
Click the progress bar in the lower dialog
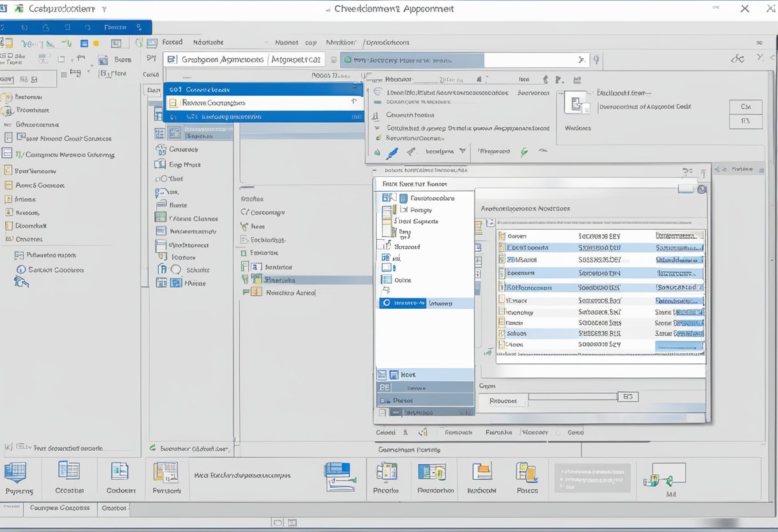click(572, 397)
